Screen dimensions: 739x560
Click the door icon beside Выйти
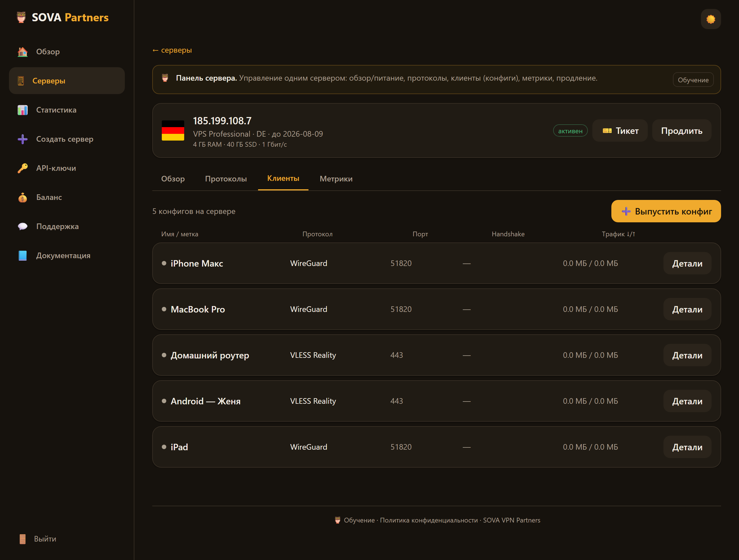(22, 539)
